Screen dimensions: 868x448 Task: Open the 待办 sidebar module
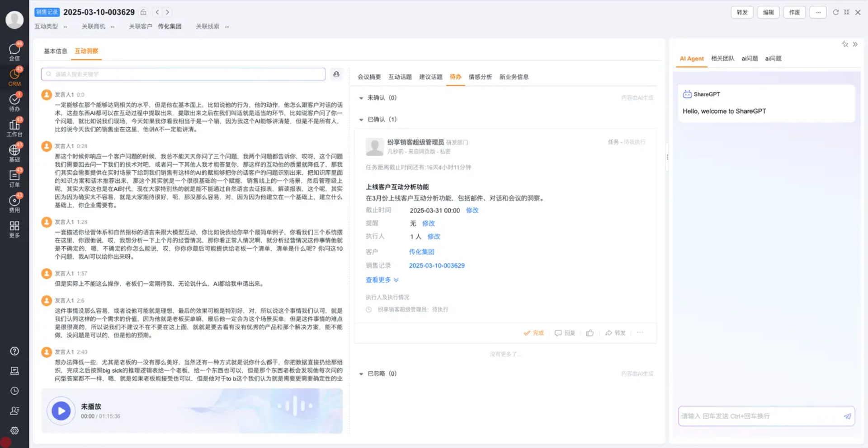[14, 102]
